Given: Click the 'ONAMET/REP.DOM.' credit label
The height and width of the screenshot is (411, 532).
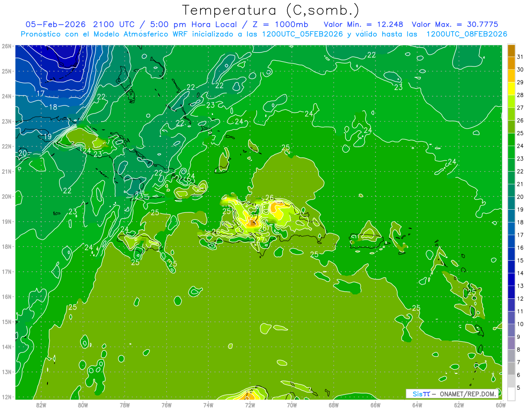Looking at the screenshot, I should point(468,394).
